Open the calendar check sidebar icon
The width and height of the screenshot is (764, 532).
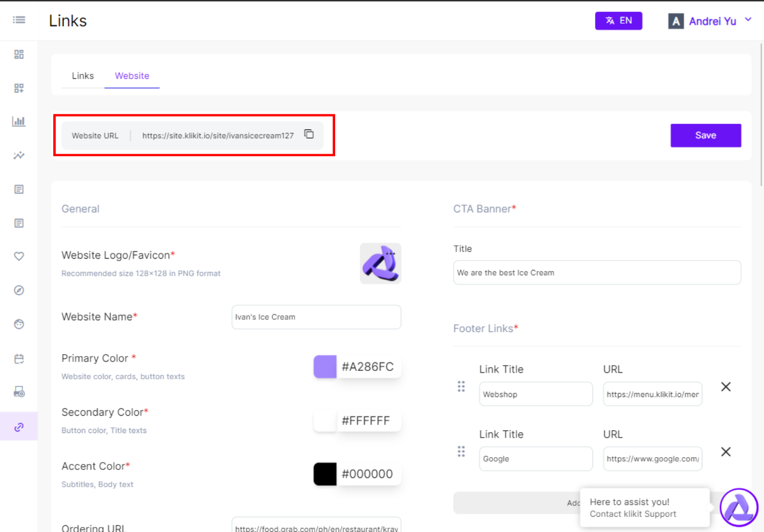tap(19, 359)
